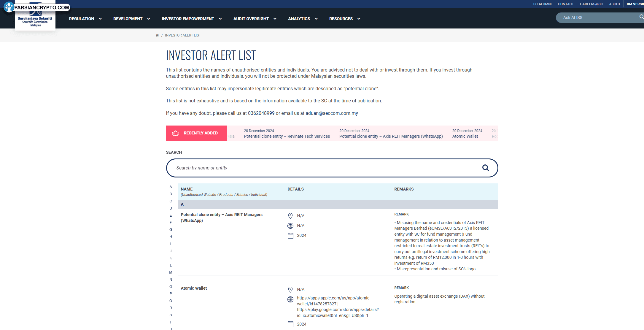Screen dimensions: 644x330
Task: Open the CONTACT link in the top bar
Action: [x=566, y=4]
